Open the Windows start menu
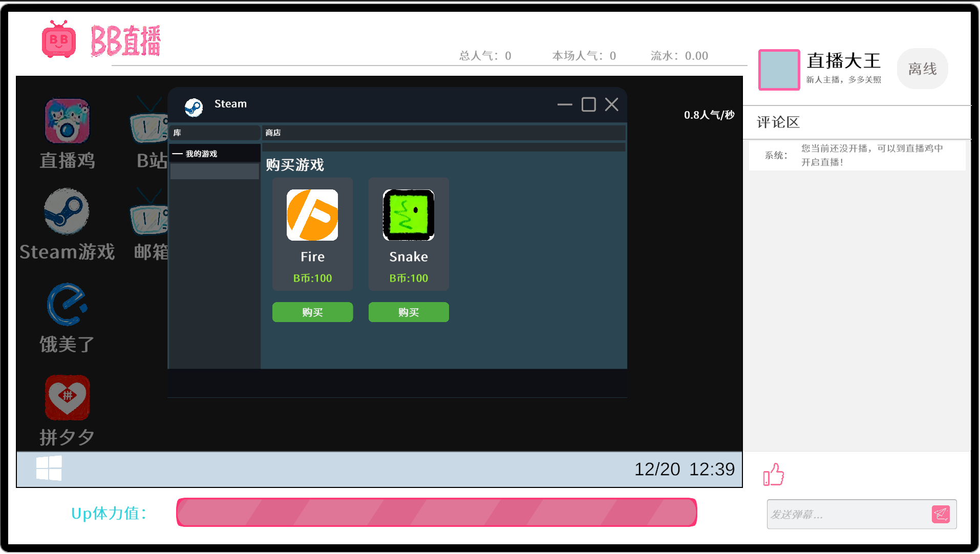This screenshot has width=980, height=554. pyautogui.click(x=49, y=468)
